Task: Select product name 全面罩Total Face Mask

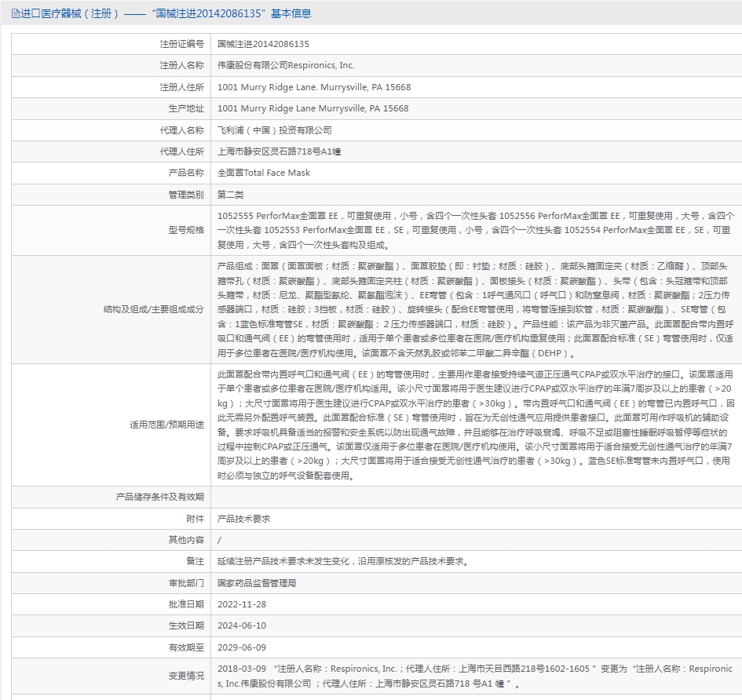Action: tap(264, 173)
